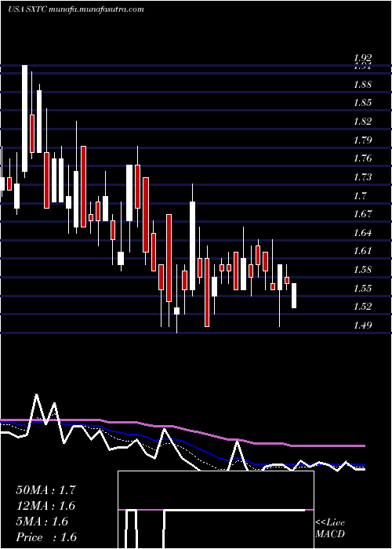Click the 1.61 price axis label

(362, 251)
